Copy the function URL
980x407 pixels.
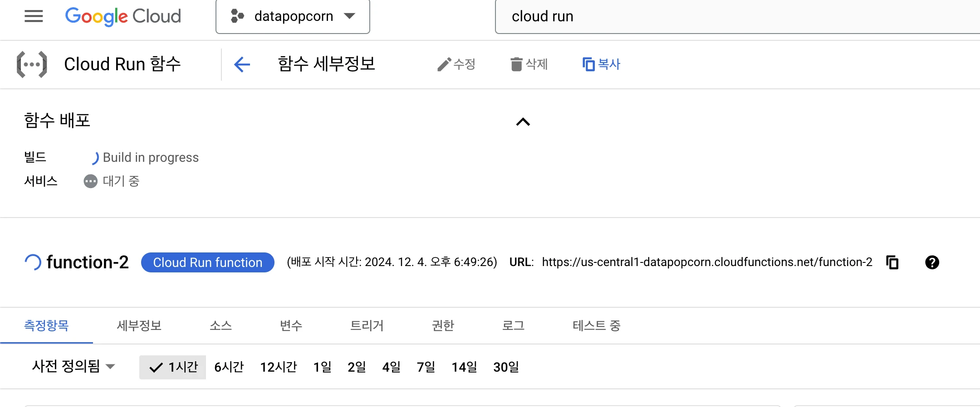[892, 262]
